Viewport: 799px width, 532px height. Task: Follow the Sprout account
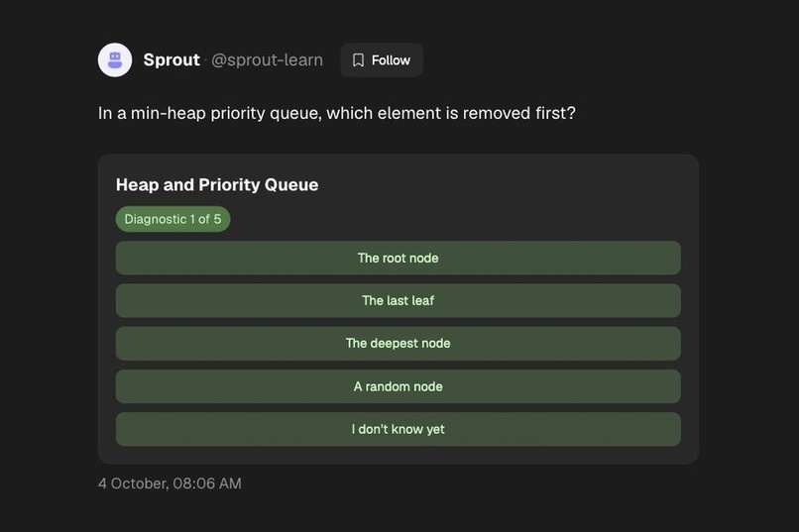(x=382, y=60)
